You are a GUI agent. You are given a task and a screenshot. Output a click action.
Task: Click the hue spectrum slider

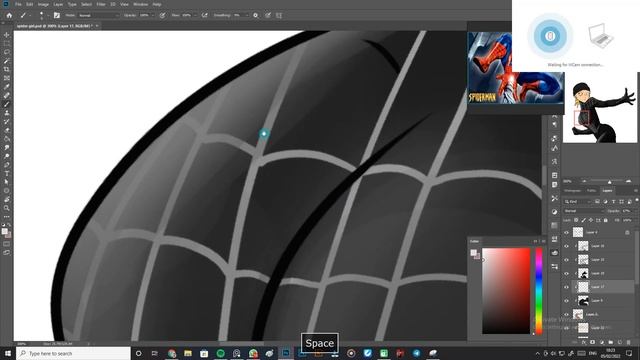click(x=539, y=291)
